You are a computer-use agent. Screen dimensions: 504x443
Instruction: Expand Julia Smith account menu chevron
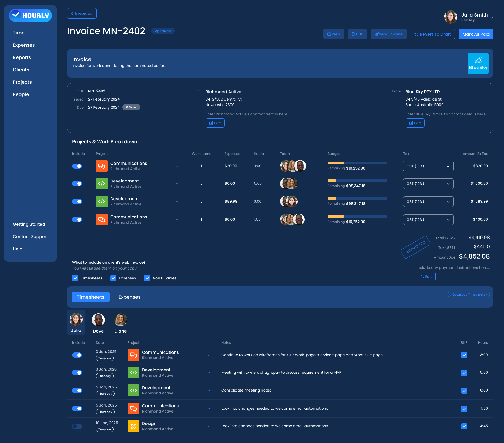(x=492, y=18)
